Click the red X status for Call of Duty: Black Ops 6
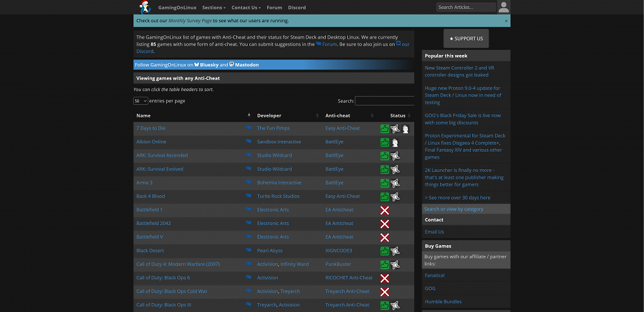The width and height of the screenshot is (644, 312). 385,279
